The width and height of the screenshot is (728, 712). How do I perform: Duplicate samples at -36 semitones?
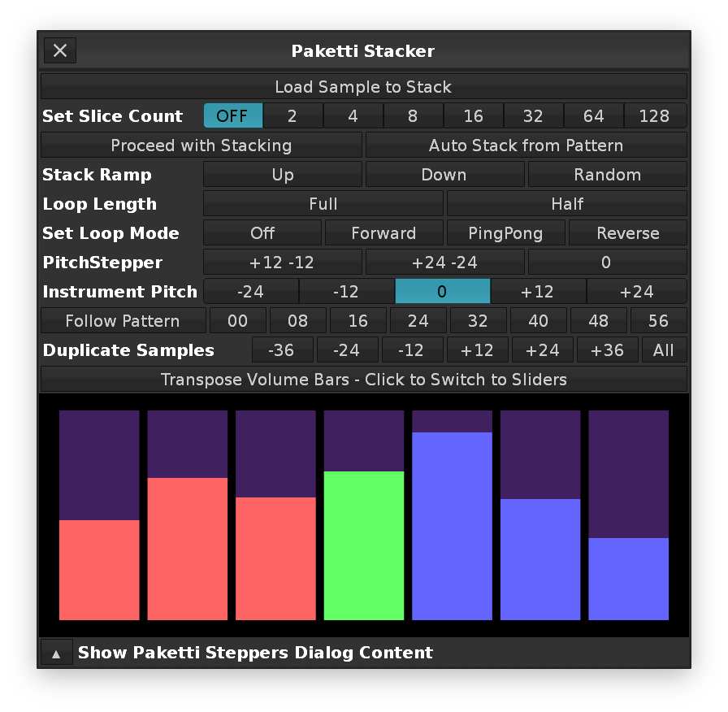click(x=282, y=350)
